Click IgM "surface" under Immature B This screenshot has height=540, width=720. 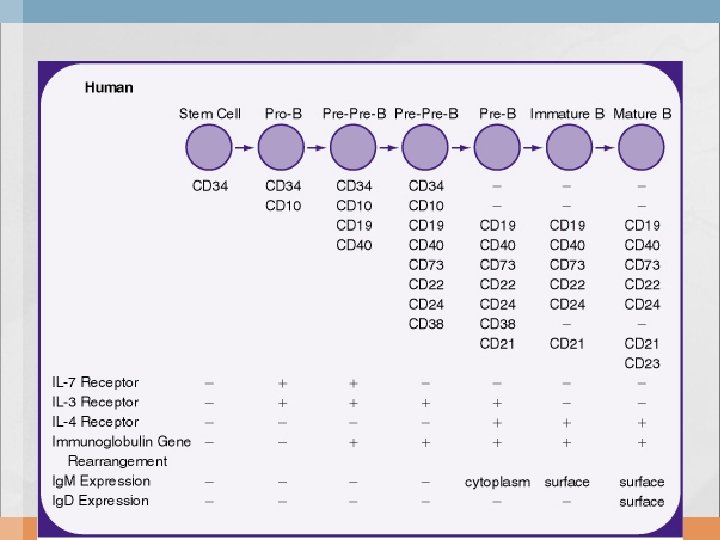coord(567,482)
